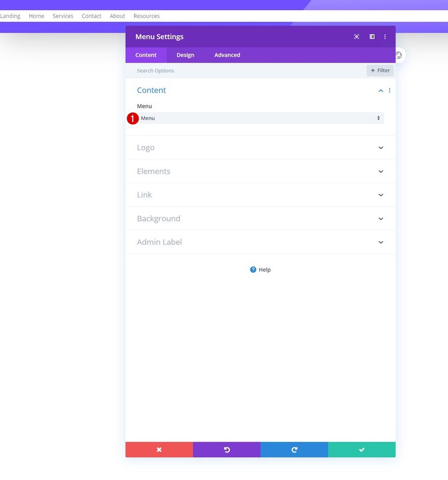Click the split view icon in Menu Settings header
448x480 pixels.
tap(372, 36)
